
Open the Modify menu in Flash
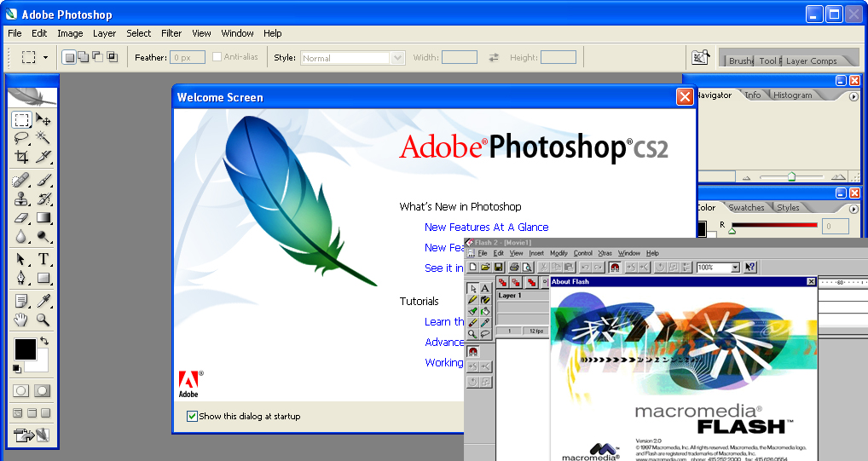(558, 253)
